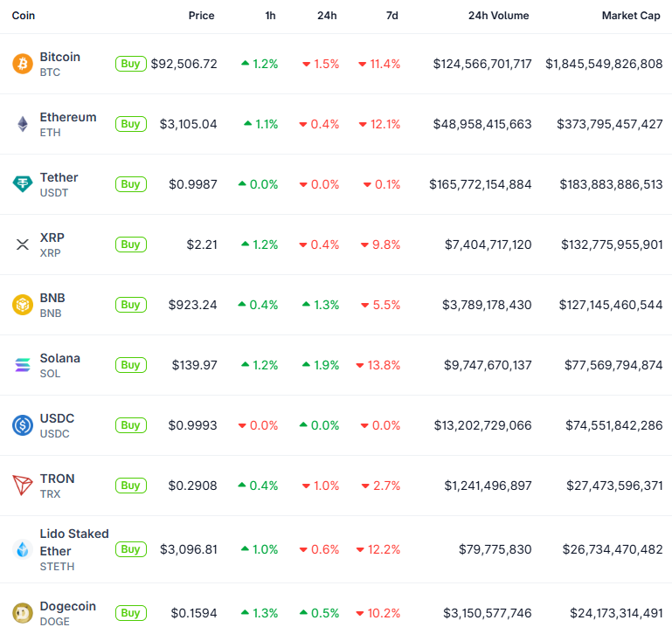Click the Bitcoin logo icon
Viewport: 672px width, 634px height.
22,64
